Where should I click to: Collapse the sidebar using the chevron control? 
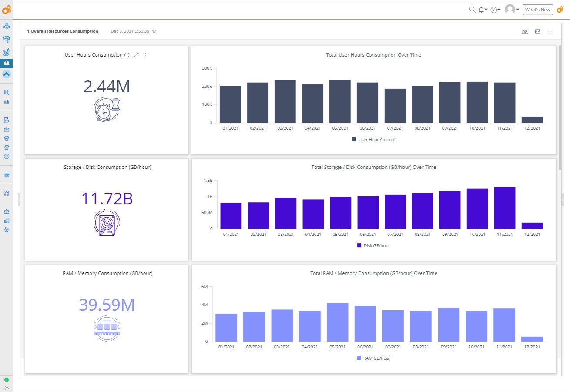tap(7, 74)
